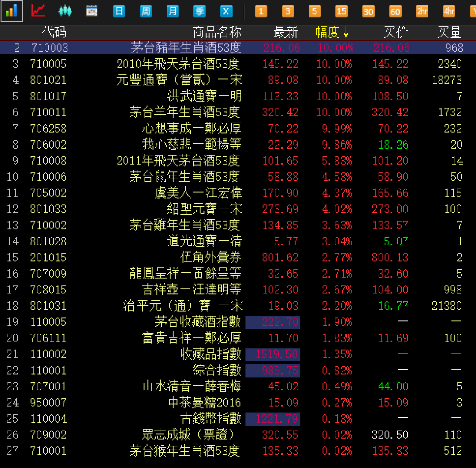Select code 709002 row
Screen dimensions: 476x468
pos(238,435)
